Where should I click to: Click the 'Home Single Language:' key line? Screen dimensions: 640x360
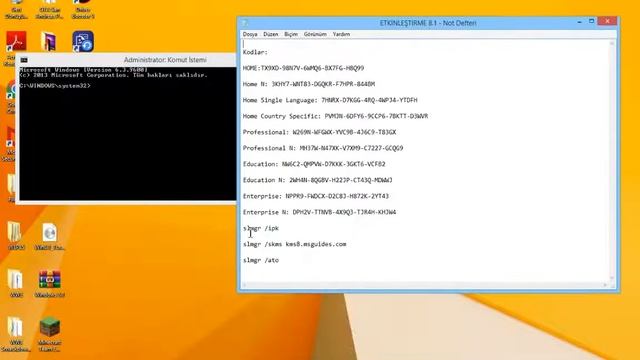(x=330, y=100)
